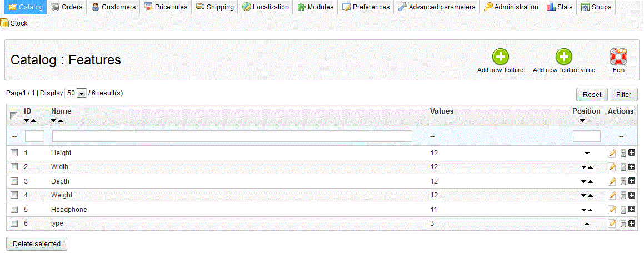644x254 pixels.
Task: Click the plus icon for Depth row
Action: coord(632,181)
